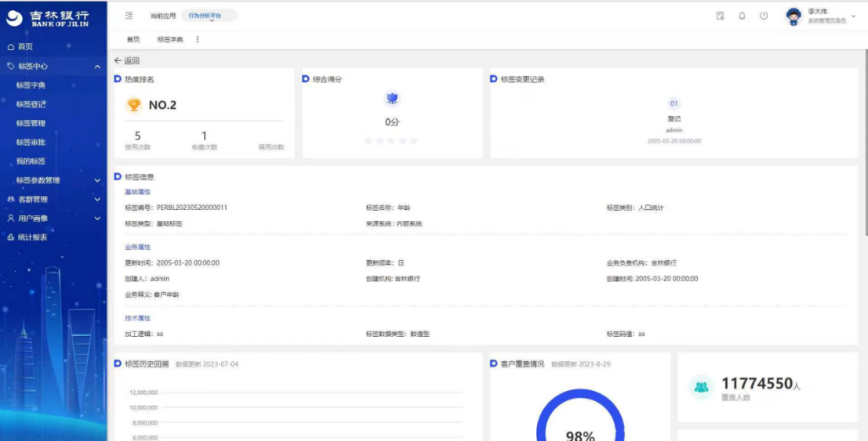Switch to the 标签字典 tab
The height and width of the screenshot is (441, 868).
coord(170,39)
